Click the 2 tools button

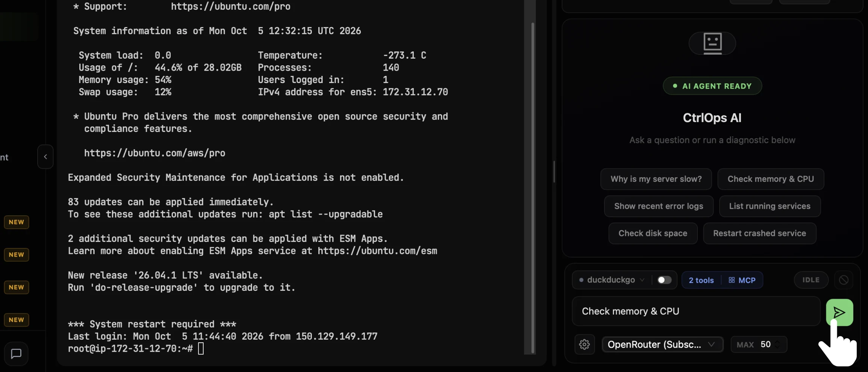pos(701,280)
